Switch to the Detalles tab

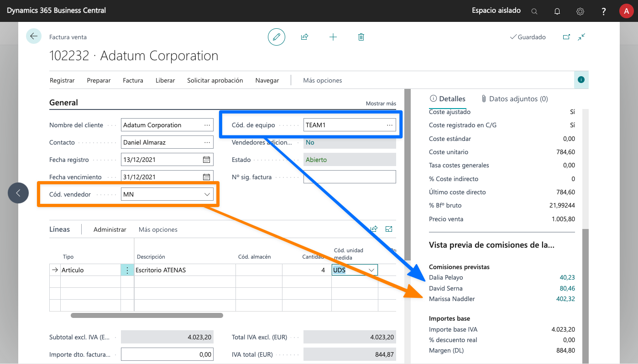tap(448, 99)
